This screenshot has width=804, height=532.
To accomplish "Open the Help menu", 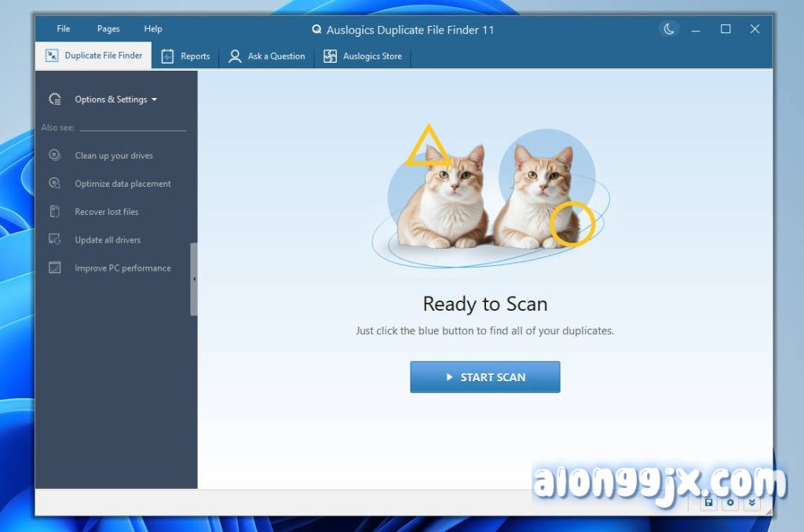I will tap(153, 29).
